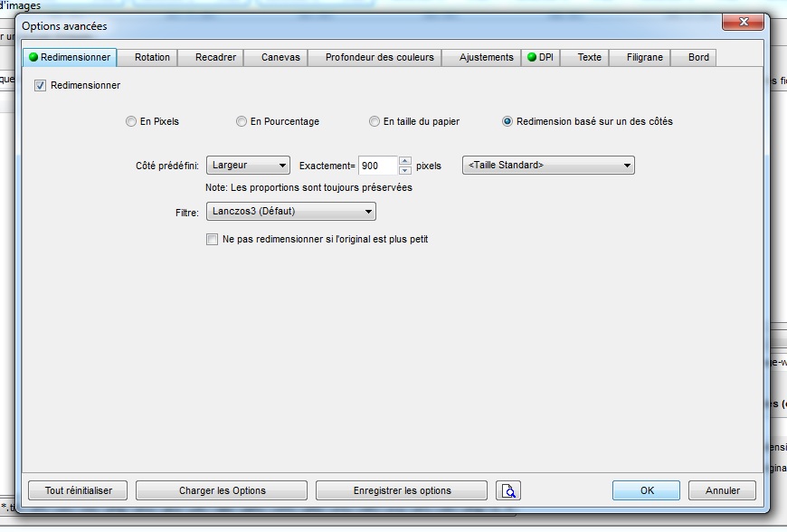787x532 pixels.
Task: Click the Tout réinitialiser button
Action: click(x=79, y=490)
